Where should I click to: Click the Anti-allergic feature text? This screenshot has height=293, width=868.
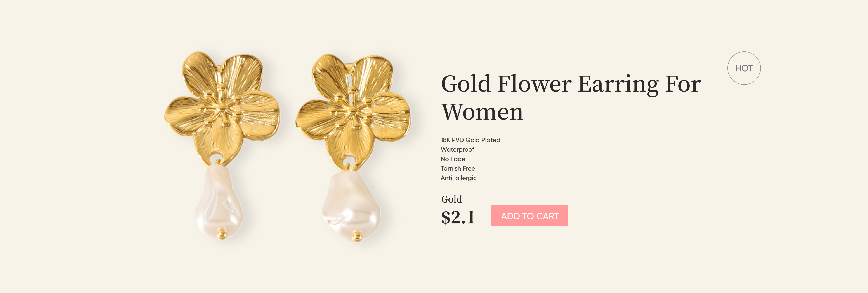(x=459, y=178)
